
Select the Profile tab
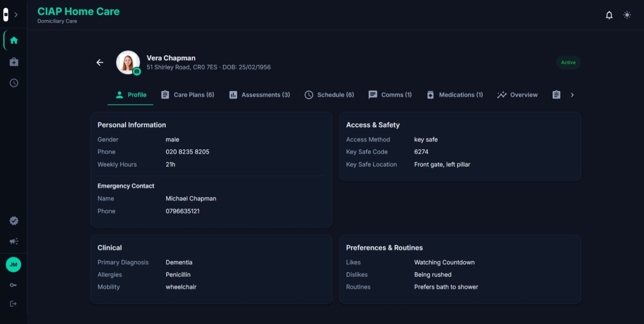click(x=130, y=95)
